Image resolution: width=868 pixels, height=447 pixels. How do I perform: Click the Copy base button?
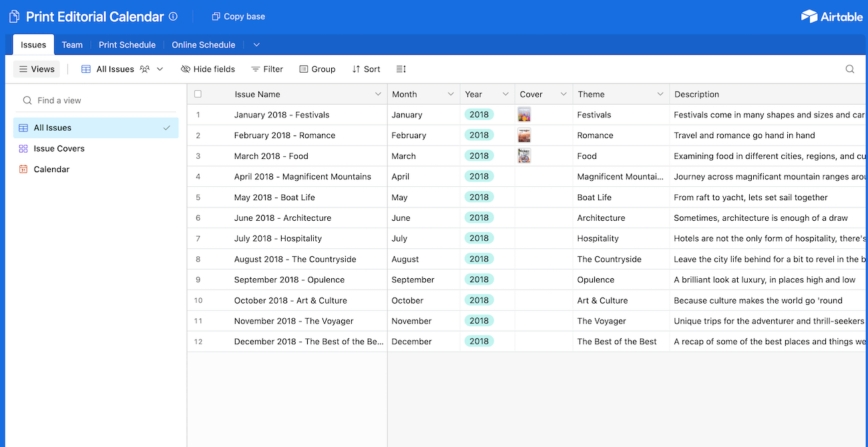click(x=238, y=16)
